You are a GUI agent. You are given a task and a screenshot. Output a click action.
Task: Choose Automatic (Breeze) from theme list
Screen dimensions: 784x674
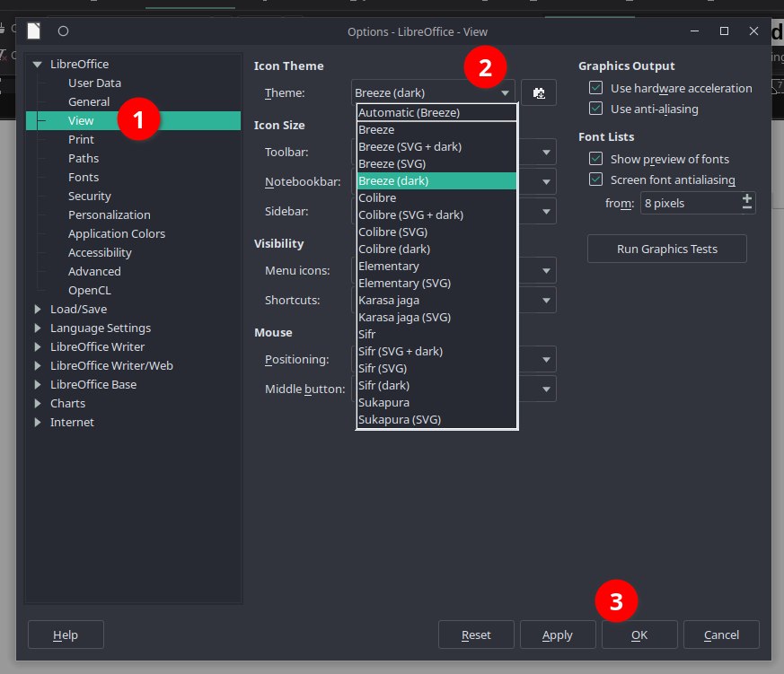[x=436, y=112]
